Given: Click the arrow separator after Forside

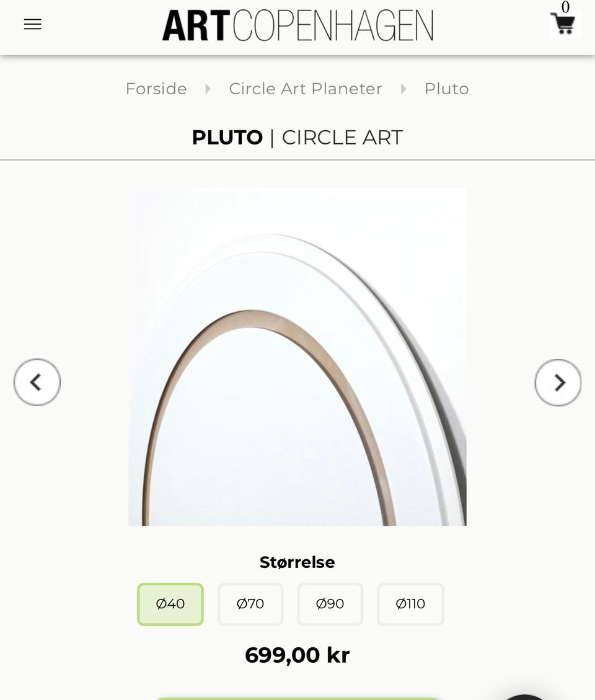Looking at the screenshot, I should tap(208, 89).
